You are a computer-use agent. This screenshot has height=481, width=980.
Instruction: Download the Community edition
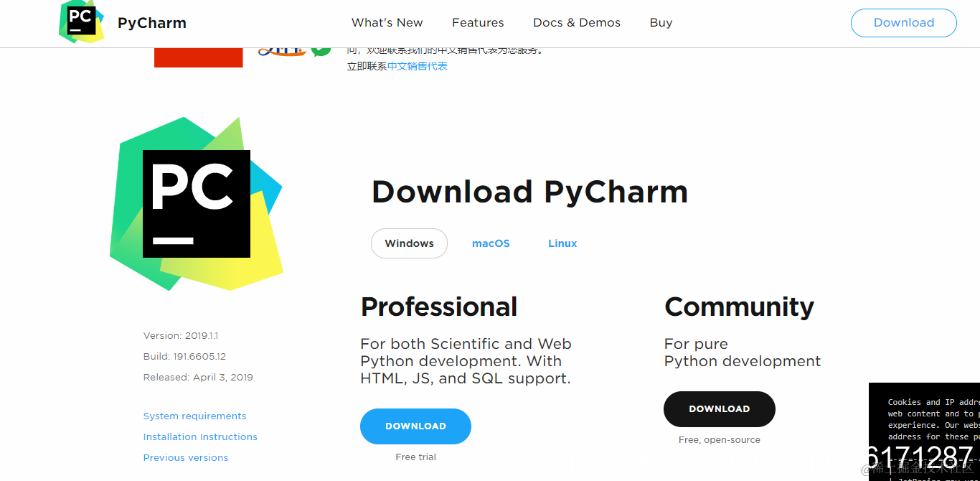coord(720,409)
